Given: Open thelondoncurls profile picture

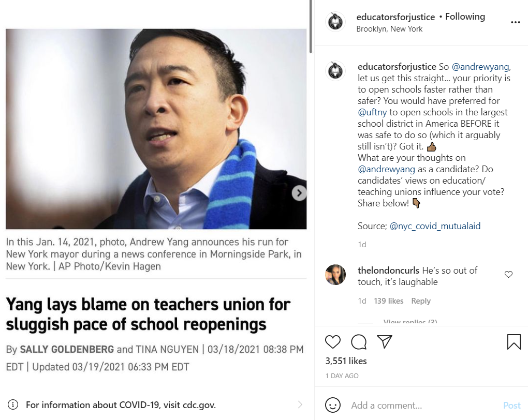Looking at the screenshot, I should (x=335, y=275).
